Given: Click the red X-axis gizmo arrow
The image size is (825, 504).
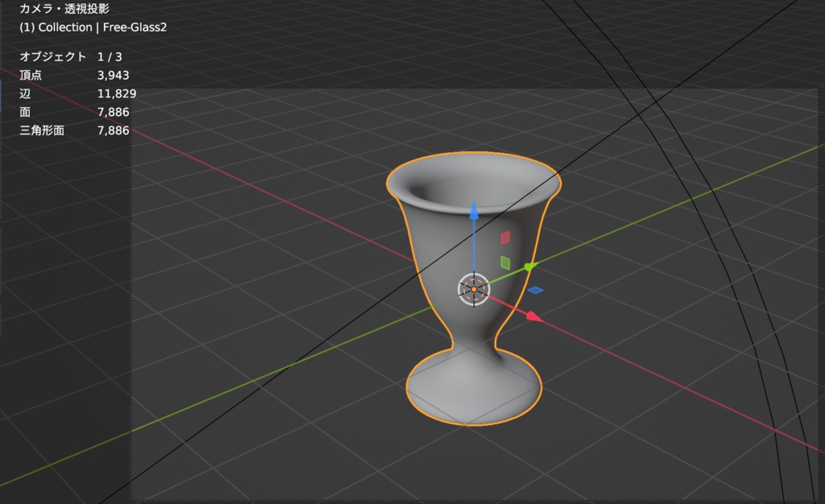Looking at the screenshot, I should click(533, 316).
